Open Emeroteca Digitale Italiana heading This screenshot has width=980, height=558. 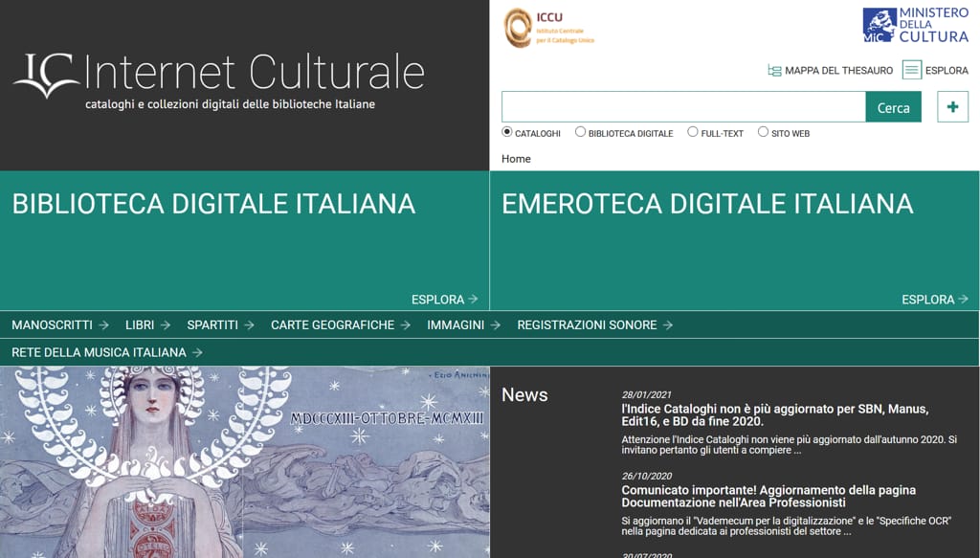[x=707, y=204]
